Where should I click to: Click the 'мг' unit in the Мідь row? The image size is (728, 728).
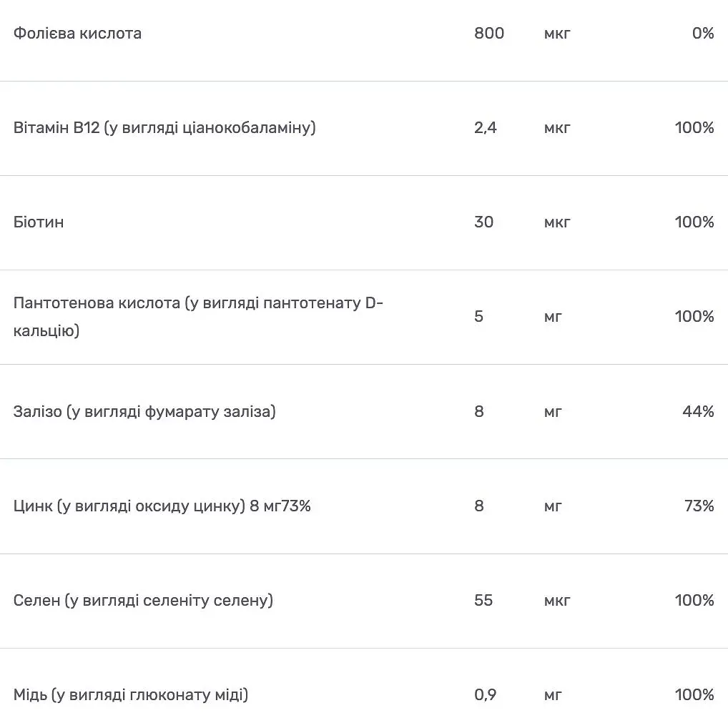pos(553,695)
